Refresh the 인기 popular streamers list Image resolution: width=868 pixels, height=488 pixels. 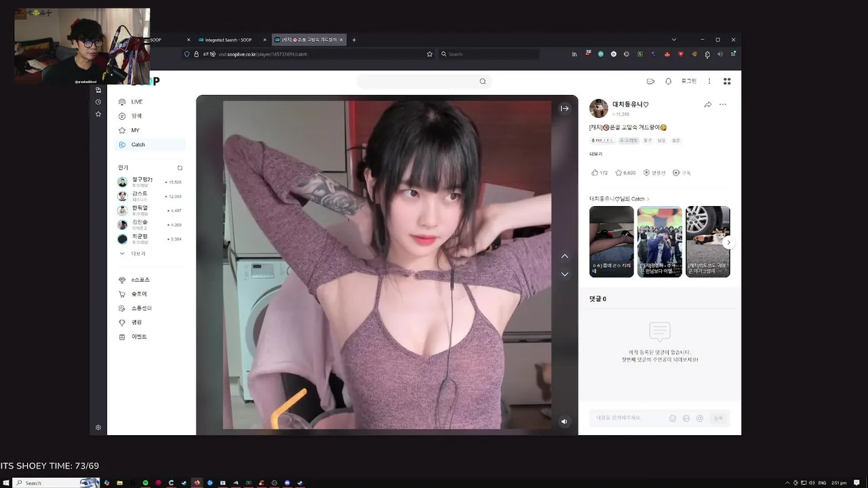click(180, 168)
